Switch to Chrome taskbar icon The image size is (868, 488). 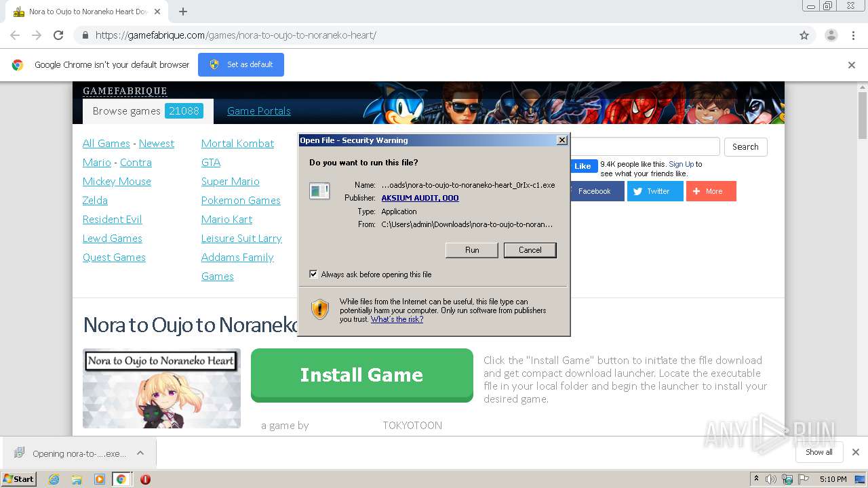(x=121, y=479)
